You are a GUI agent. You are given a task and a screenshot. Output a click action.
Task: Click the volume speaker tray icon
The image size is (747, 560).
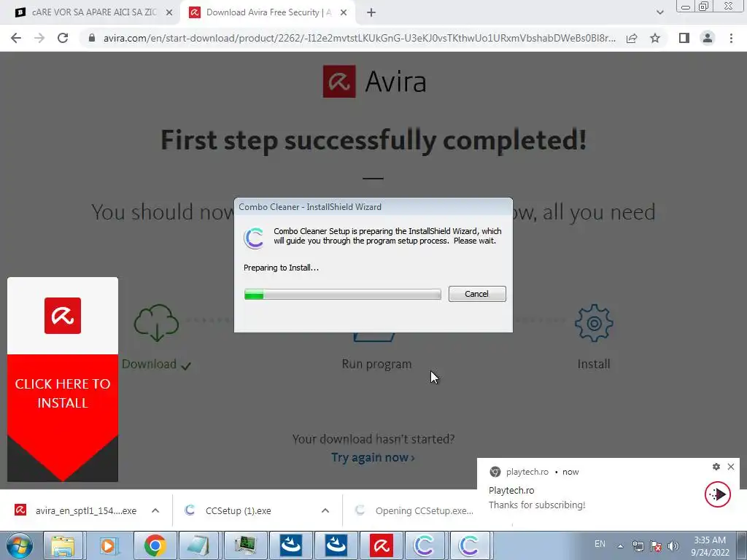click(673, 546)
